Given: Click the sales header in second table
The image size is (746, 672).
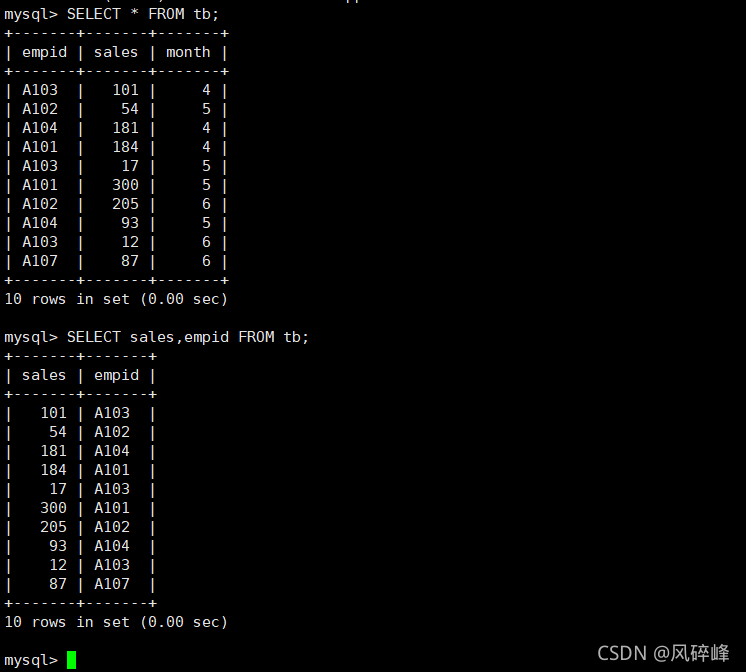Looking at the screenshot, I should pos(44,375).
